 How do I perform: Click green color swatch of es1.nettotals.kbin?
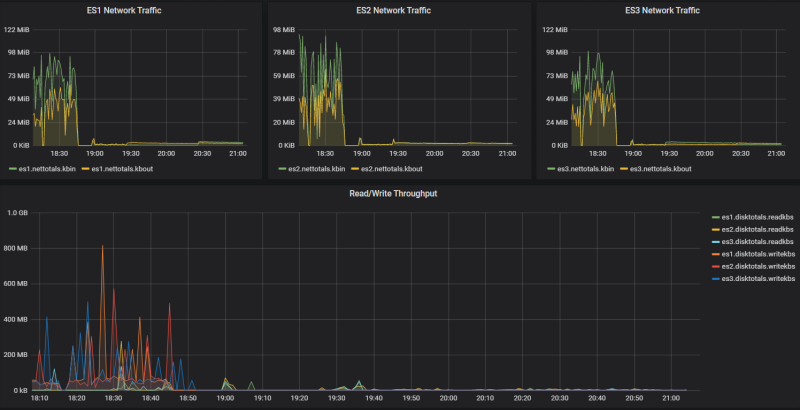[13, 169]
